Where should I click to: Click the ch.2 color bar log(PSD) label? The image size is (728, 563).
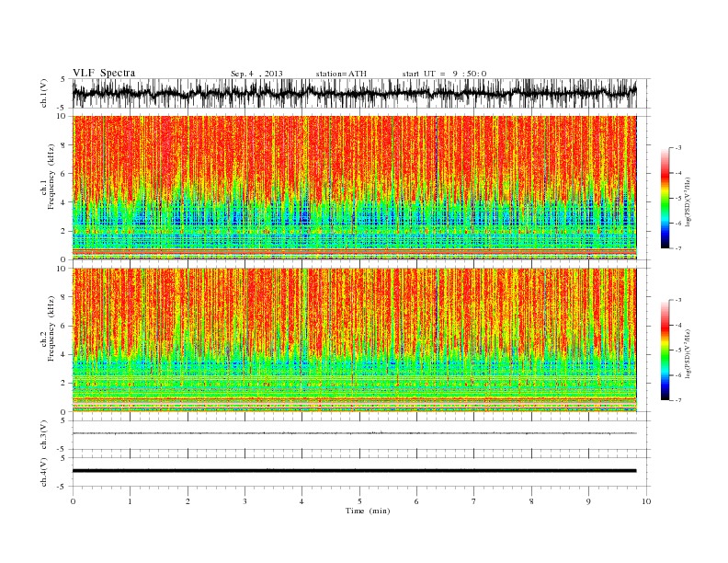pyautogui.click(x=688, y=352)
